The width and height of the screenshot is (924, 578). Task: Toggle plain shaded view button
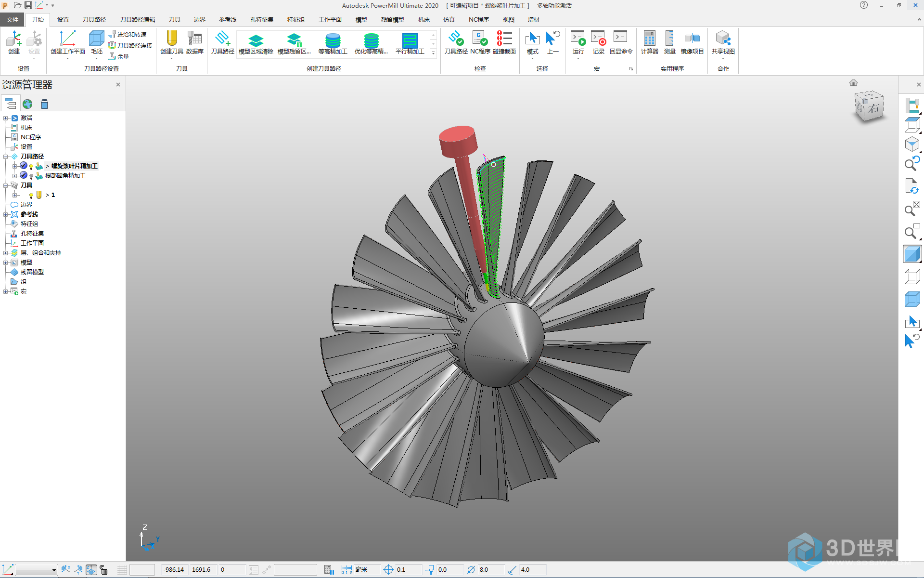pyautogui.click(x=911, y=254)
